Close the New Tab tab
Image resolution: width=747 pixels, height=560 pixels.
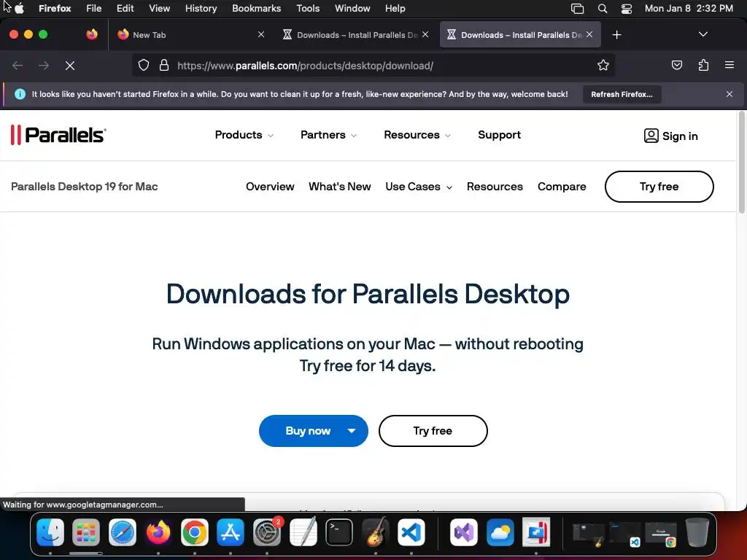261,34
